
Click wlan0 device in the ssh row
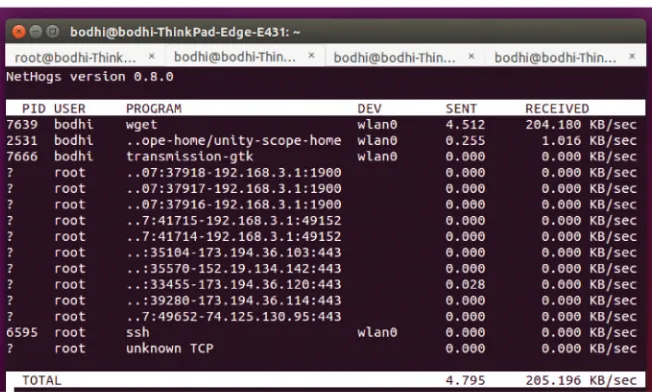377,333
